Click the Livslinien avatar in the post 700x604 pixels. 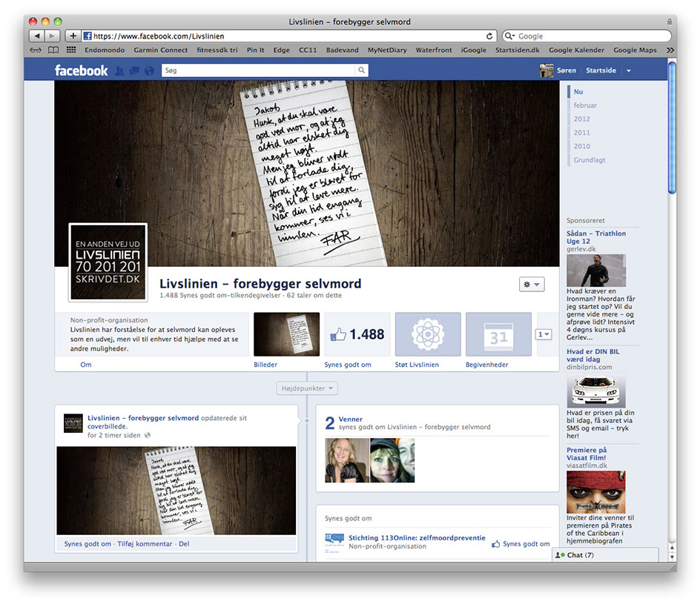coord(73,423)
